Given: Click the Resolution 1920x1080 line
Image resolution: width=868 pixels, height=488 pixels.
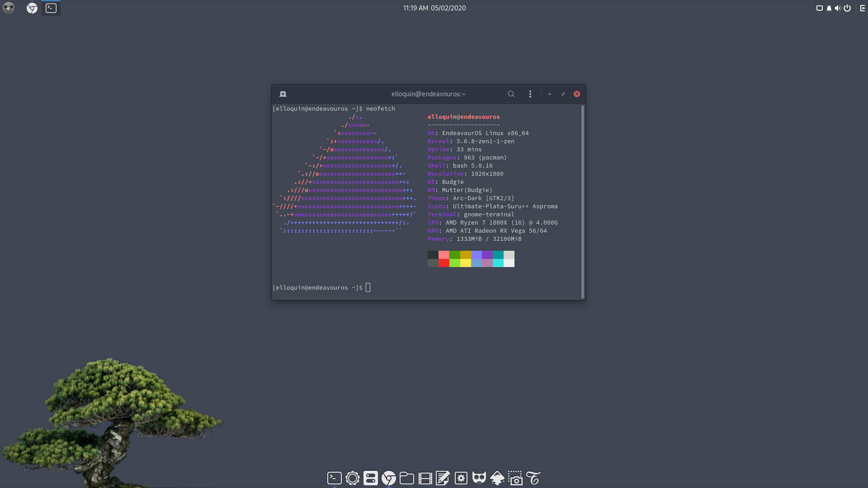Looking at the screenshot, I should coord(466,174).
